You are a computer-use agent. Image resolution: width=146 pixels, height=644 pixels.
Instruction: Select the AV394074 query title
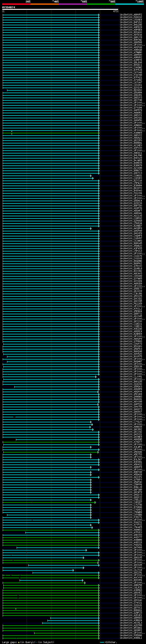(x=9, y=8)
